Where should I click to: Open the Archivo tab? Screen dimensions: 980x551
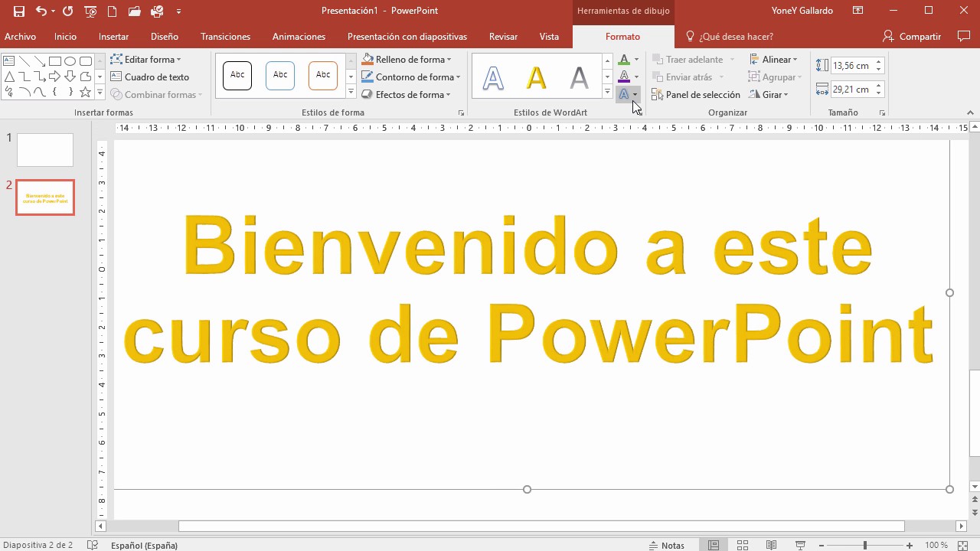coord(21,37)
